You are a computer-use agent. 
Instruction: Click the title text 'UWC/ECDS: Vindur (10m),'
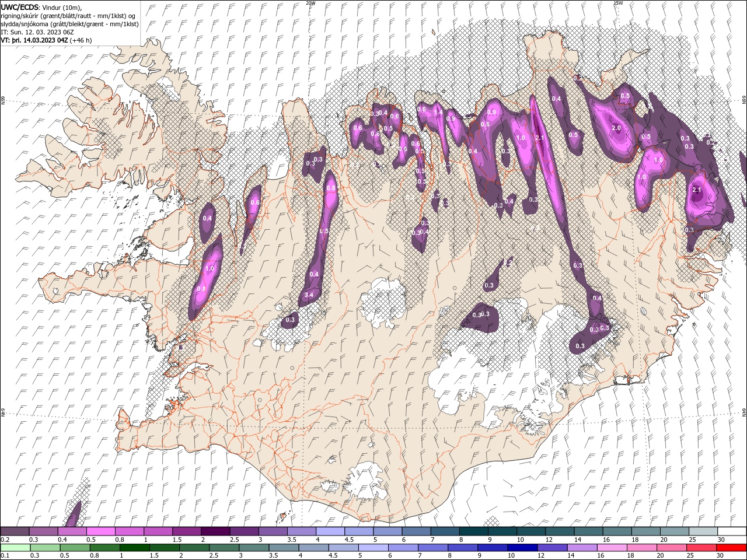(x=41, y=7)
